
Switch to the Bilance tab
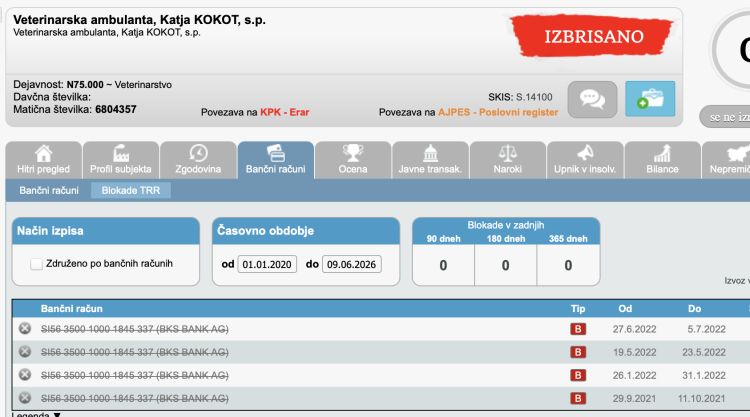click(x=663, y=160)
